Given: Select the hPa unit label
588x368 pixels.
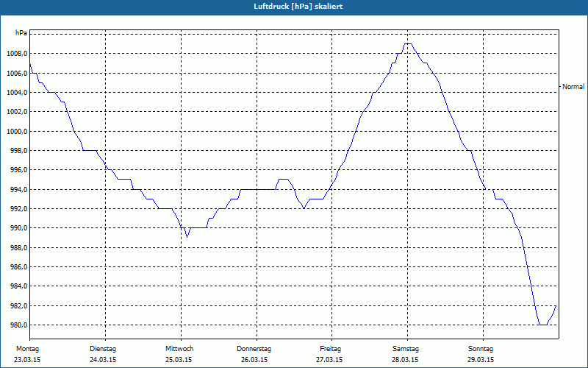Looking at the screenshot, I should point(21,33).
